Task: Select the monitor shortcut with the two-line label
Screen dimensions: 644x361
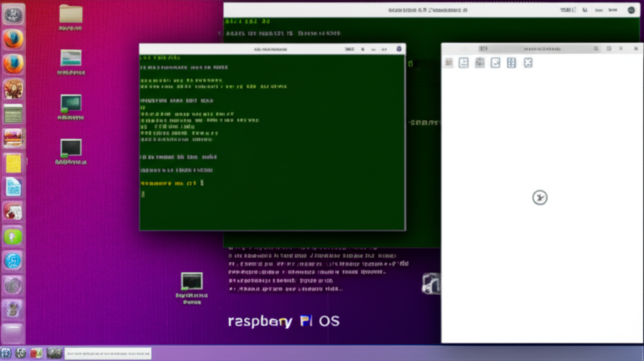Action: coord(192,282)
